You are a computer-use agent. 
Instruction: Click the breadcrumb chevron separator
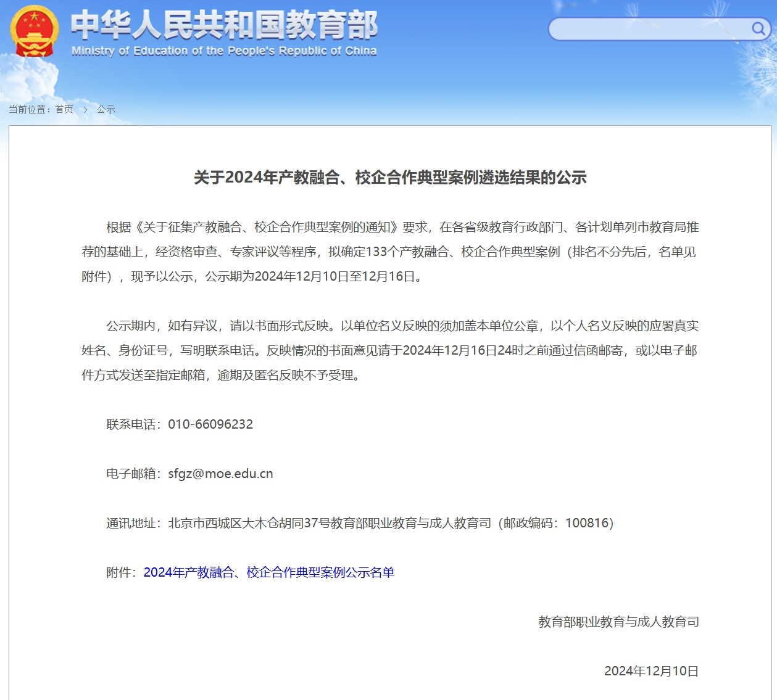85,109
